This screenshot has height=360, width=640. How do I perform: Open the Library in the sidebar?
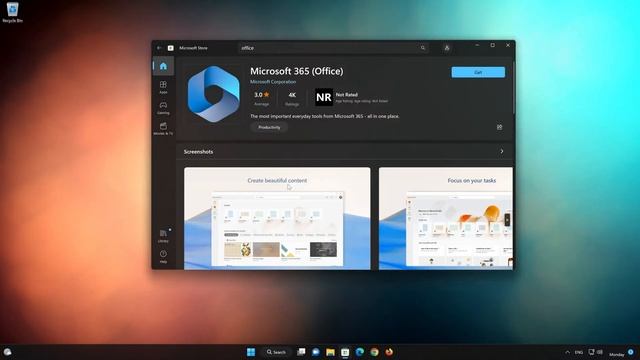pos(163,236)
